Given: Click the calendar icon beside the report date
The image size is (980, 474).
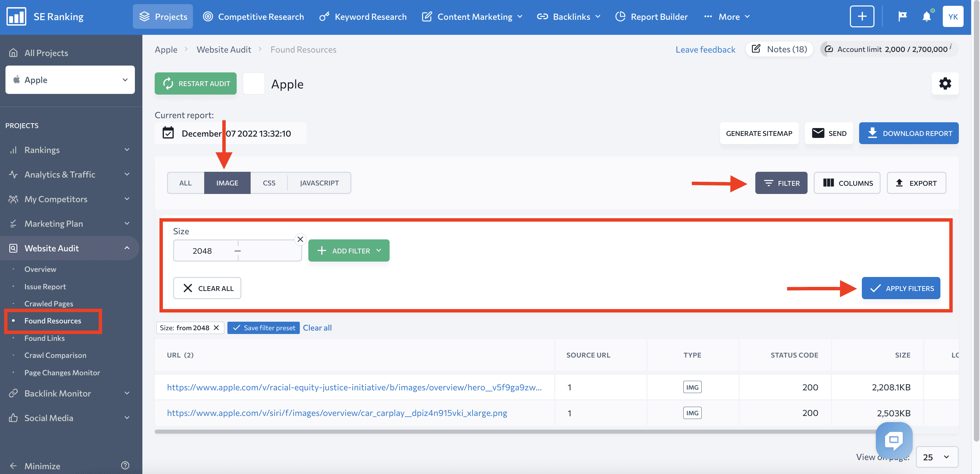Looking at the screenshot, I should click(168, 133).
